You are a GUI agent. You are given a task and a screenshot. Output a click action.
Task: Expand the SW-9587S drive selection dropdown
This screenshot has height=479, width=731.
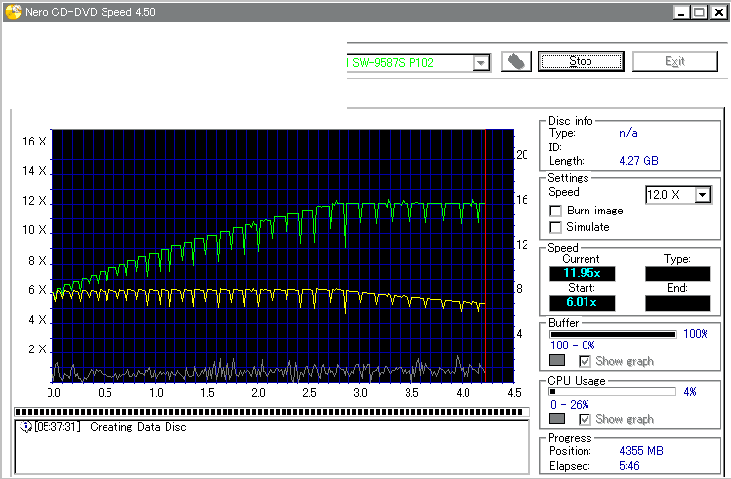click(x=481, y=63)
